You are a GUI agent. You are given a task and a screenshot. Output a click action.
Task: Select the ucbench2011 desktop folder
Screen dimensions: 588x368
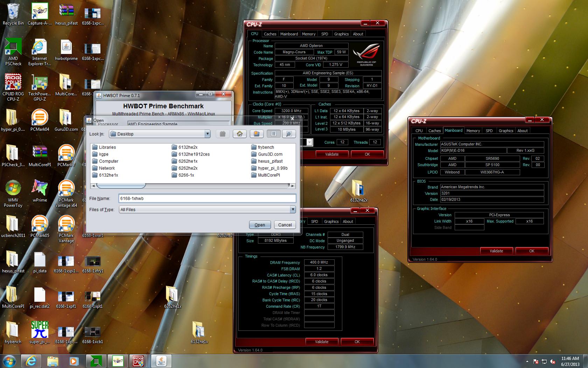13,226
